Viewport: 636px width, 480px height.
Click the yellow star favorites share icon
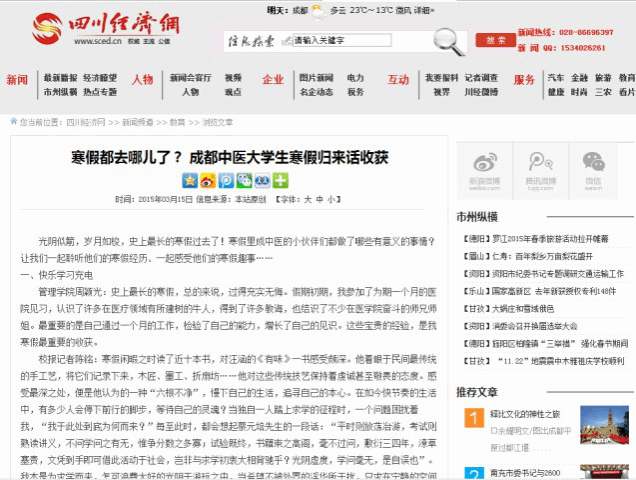point(190,181)
